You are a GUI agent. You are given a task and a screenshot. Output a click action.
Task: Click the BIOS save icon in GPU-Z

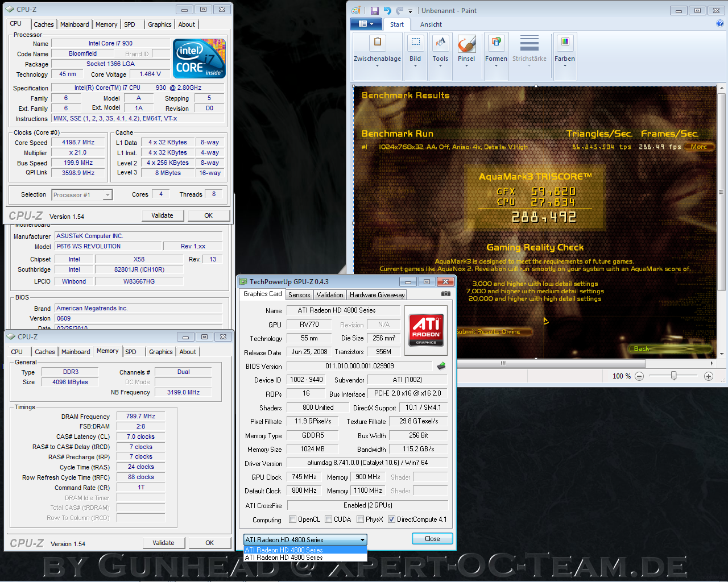pyautogui.click(x=441, y=365)
